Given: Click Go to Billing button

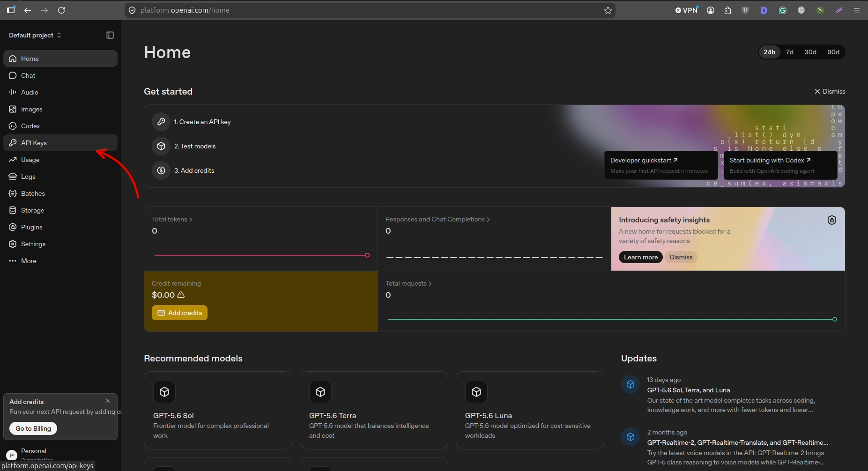Looking at the screenshot, I should [x=33, y=428].
